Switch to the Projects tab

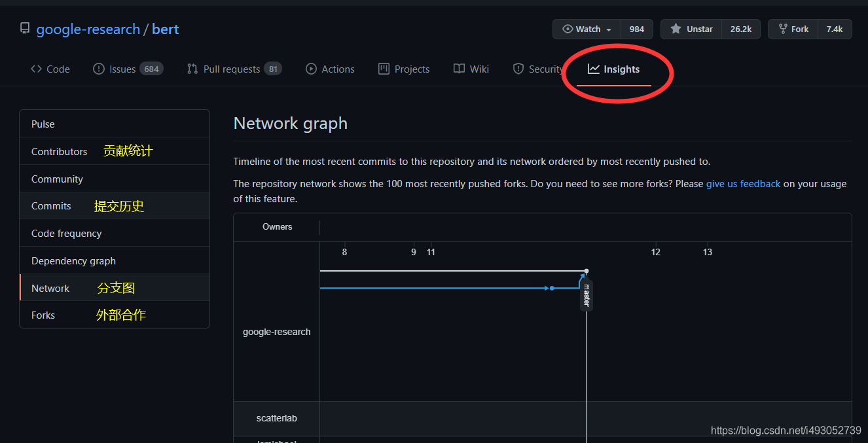tap(404, 69)
